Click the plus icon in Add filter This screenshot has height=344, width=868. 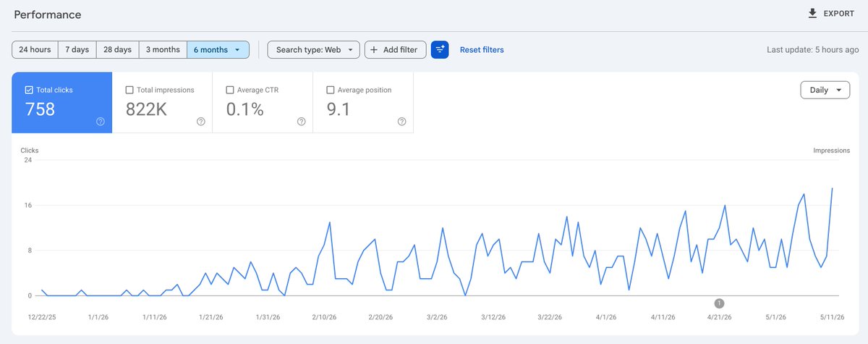coord(374,50)
